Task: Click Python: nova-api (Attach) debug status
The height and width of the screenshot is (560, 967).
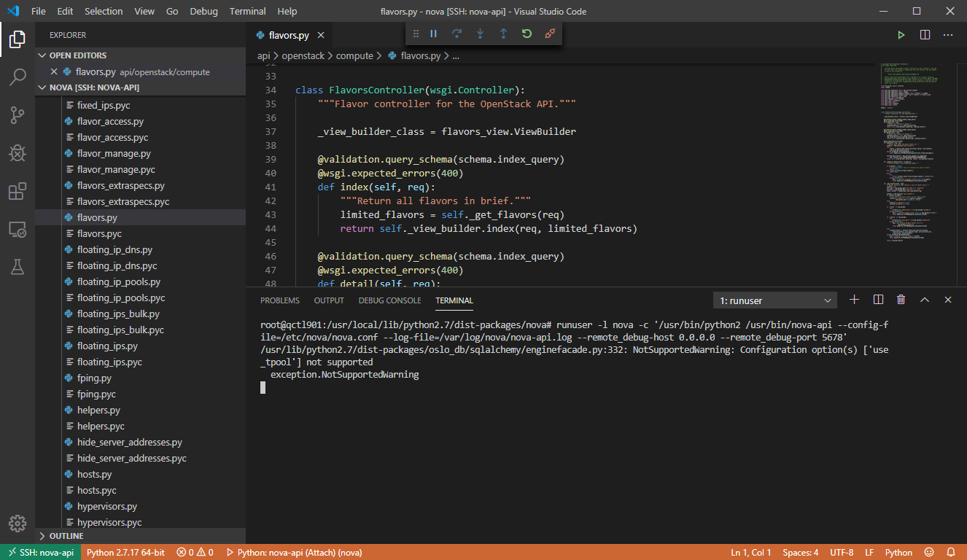Action: [294, 552]
